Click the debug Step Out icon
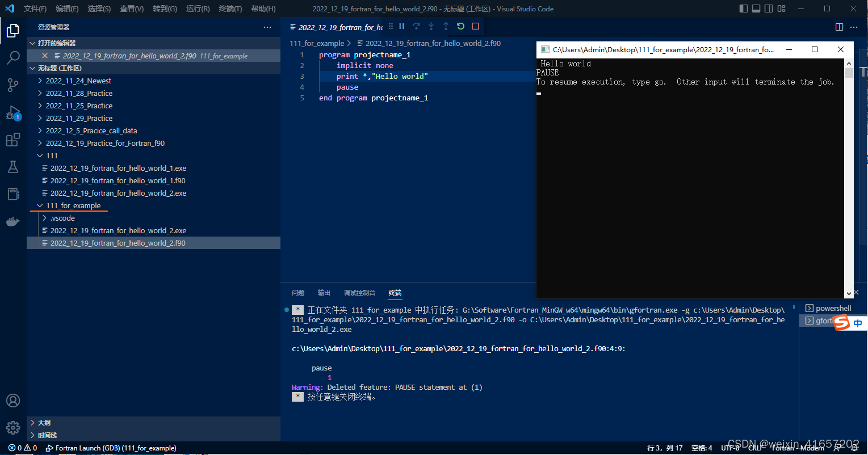Viewport: 868px width, 455px height. click(446, 26)
